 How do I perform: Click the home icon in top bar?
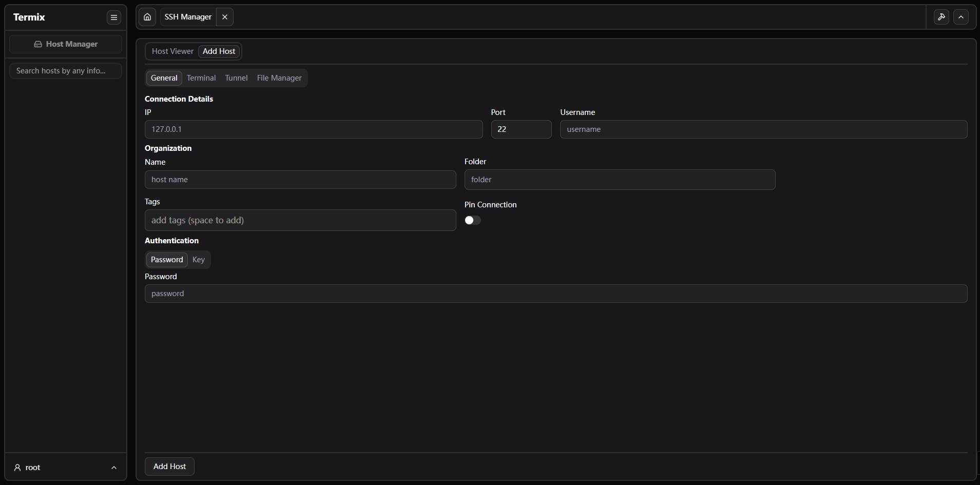(x=147, y=17)
